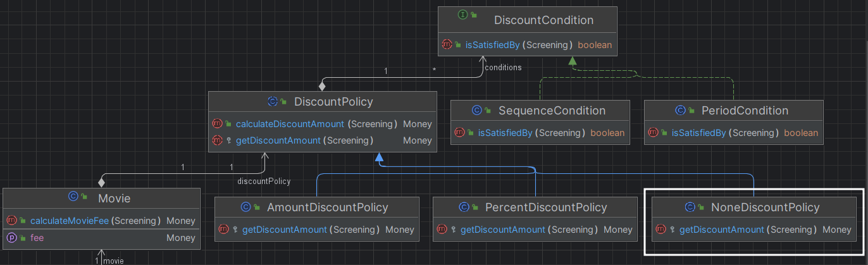Image resolution: width=868 pixels, height=265 pixels.
Task: Click method icon beside calculateMovieFee
Action: coord(11,221)
